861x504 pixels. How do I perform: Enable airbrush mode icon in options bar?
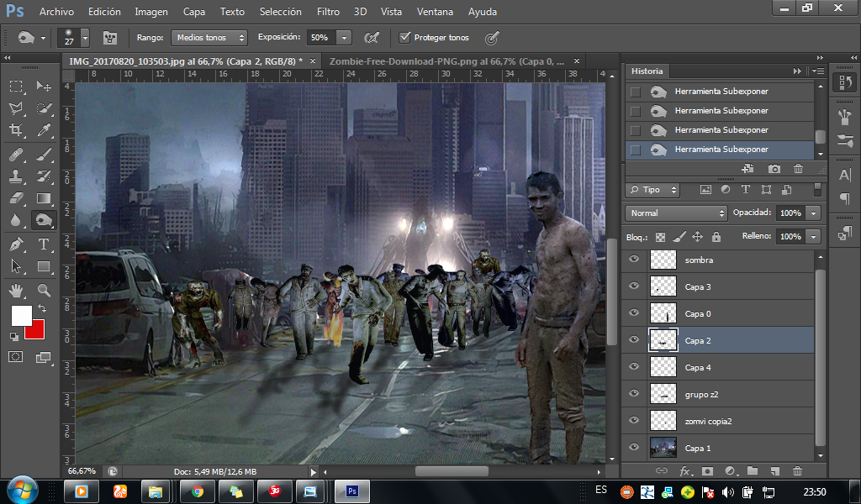[x=371, y=38]
